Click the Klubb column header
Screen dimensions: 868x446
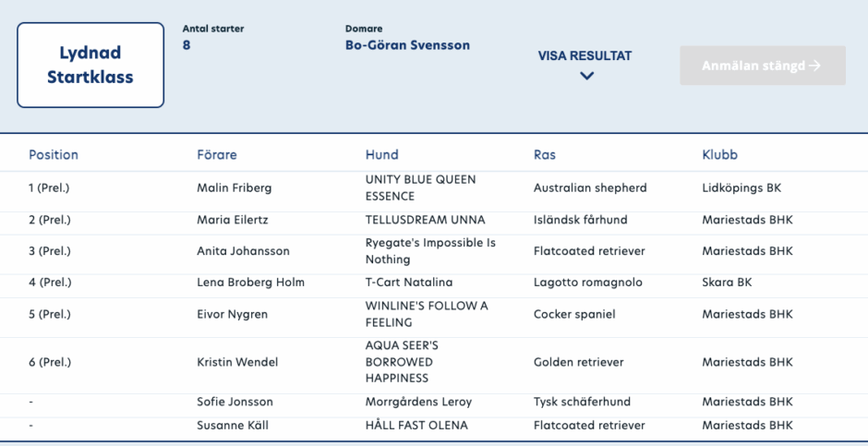720,154
